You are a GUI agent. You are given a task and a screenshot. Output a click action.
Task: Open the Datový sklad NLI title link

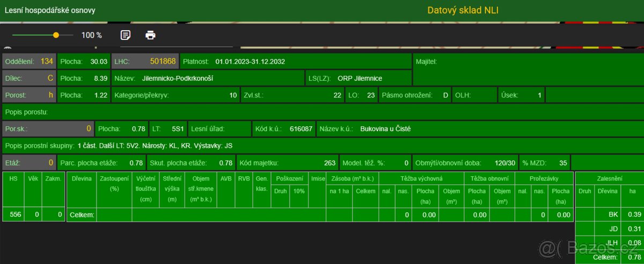(x=463, y=10)
